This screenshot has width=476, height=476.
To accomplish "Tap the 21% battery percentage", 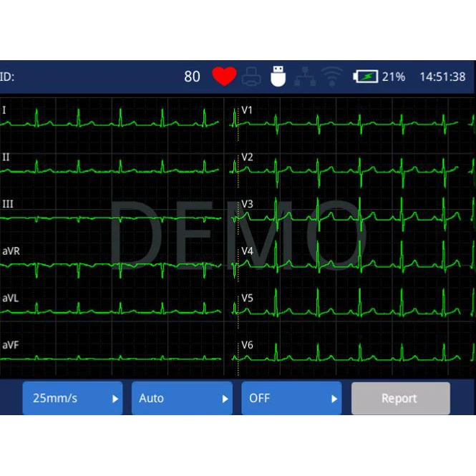I will coord(394,77).
